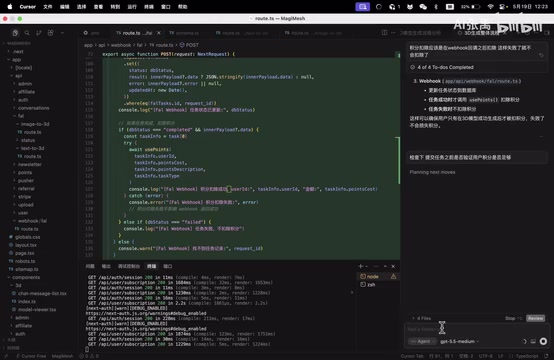Click the POST symbol breadcrumb
Screen dimensions: 554x360
pos(189,45)
